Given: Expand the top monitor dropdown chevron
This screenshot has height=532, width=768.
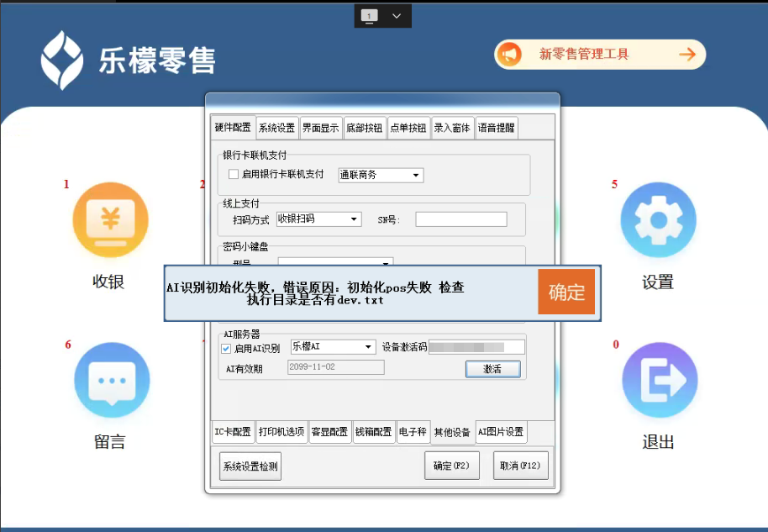Looking at the screenshot, I should pyautogui.click(x=397, y=16).
